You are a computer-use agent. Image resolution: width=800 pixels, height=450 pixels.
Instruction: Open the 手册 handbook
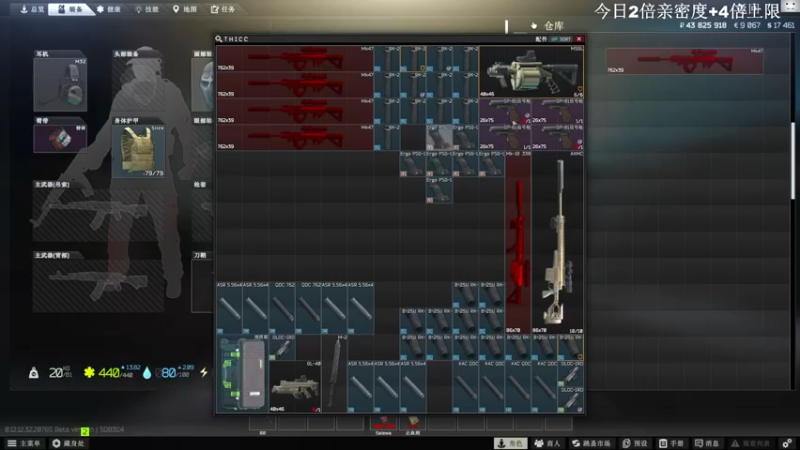pyautogui.click(x=671, y=443)
